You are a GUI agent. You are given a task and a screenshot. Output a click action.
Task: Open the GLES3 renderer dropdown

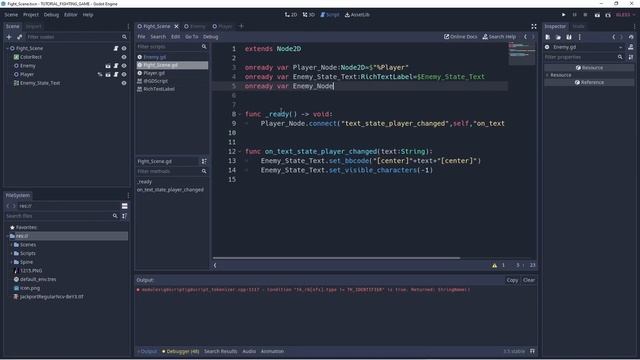click(625, 15)
